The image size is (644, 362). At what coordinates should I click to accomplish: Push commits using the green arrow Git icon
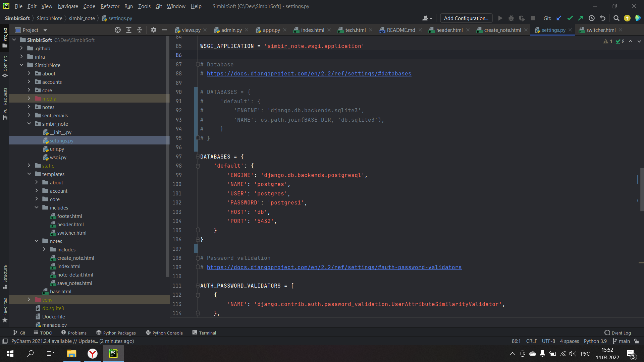[581, 18]
